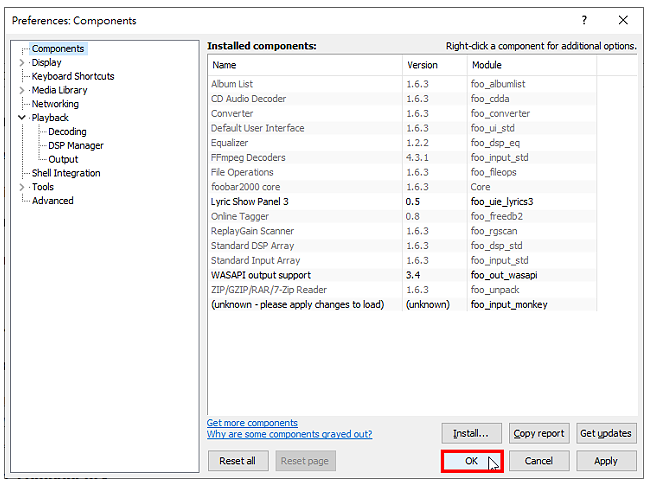Select the foobar2000 core component
Image resolution: width=648 pixels, height=483 pixels.
pos(402,187)
